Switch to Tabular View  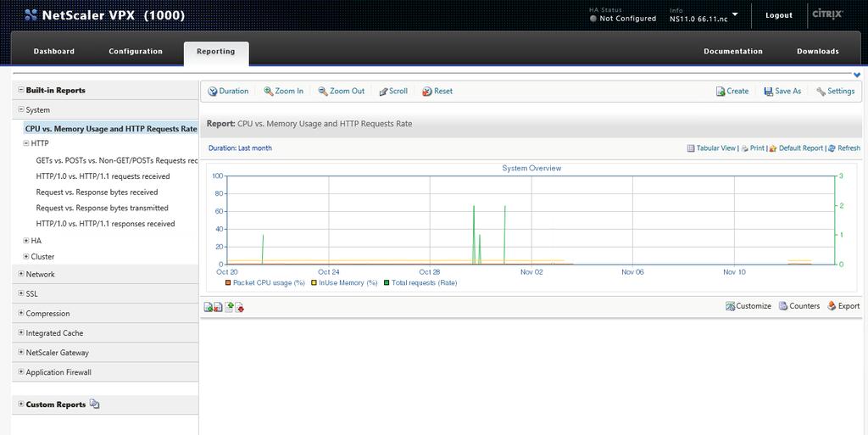tap(711, 148)
